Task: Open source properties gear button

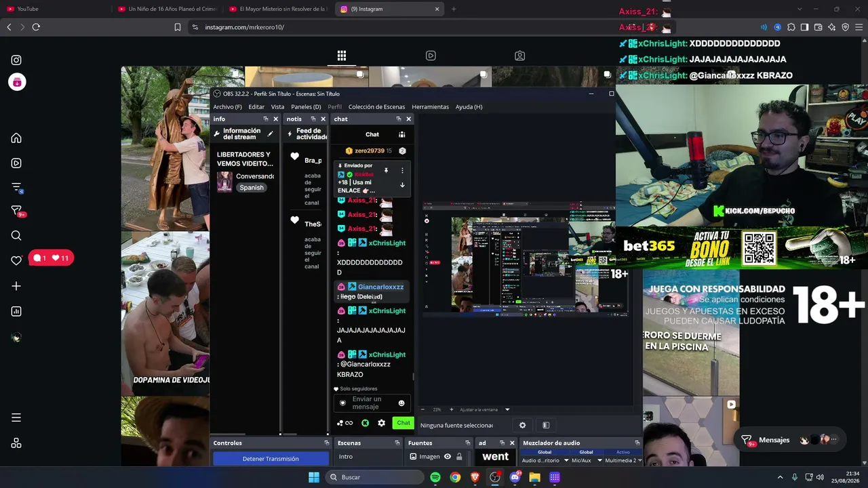Action: [522, 425]
